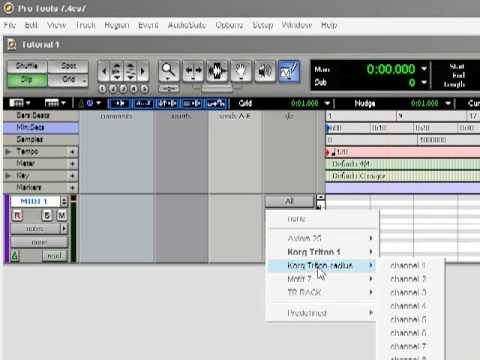Screen dimensions: 480x360
Task: Toggle Link Track and Edit Selection
Action: click(x=192, y=103)
